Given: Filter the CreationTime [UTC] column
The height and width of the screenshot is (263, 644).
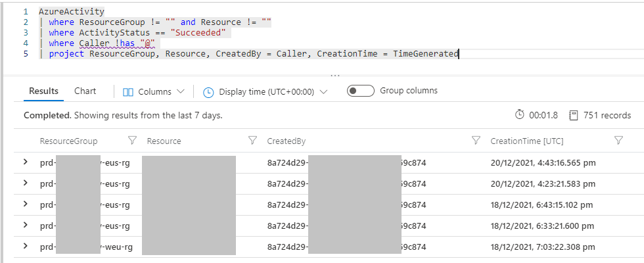Looking at the screenshot, I should [618, 141].
